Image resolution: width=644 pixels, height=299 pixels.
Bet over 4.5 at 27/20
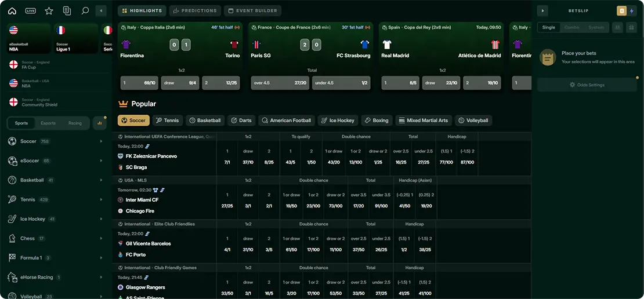click(x=280, y=83)
